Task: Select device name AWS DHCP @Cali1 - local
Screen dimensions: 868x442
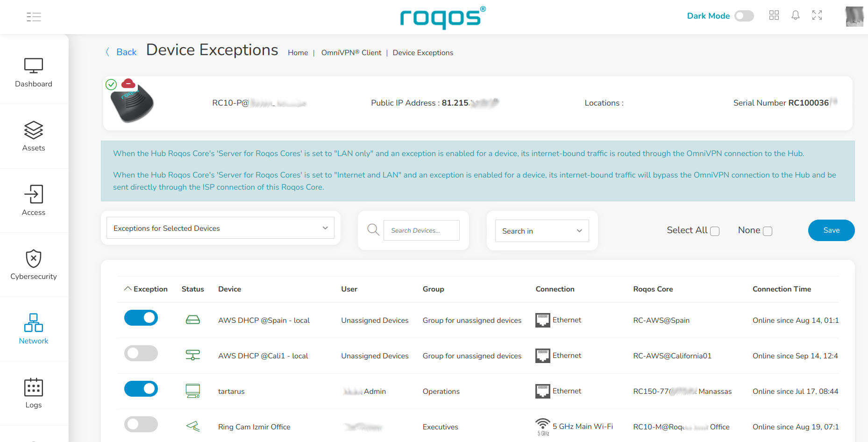Action: [x=263, y=356]
